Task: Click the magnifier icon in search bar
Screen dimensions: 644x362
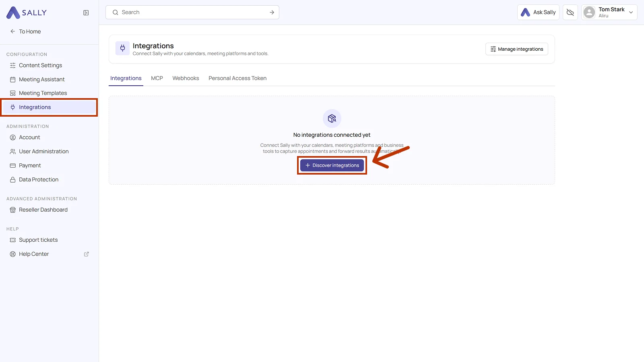Action: (x=116, y=12)
